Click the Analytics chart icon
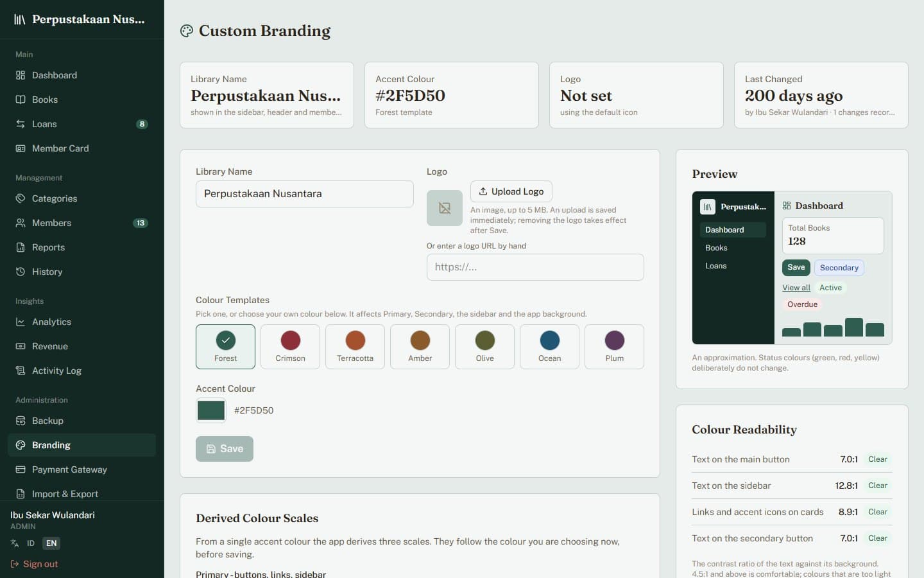The width and height of the screenshot is (924, 578). 21,322
